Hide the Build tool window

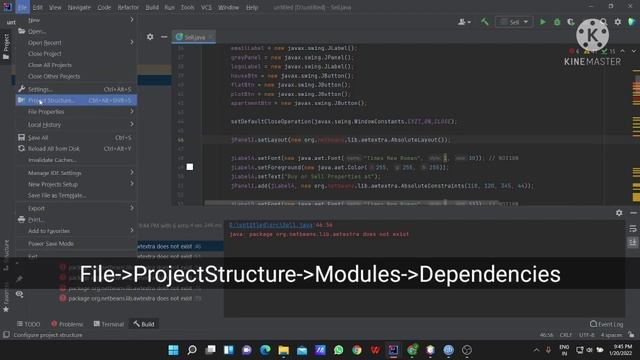click(x=633, y=213)
